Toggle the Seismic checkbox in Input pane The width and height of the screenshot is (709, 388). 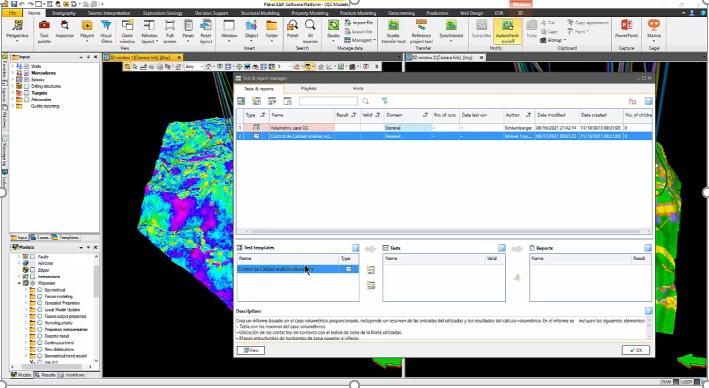(27, 80)
